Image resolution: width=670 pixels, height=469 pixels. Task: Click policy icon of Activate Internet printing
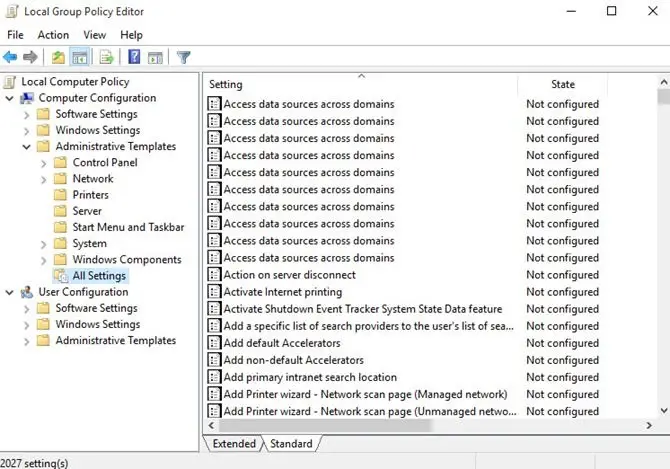click(x=214, y=292)
